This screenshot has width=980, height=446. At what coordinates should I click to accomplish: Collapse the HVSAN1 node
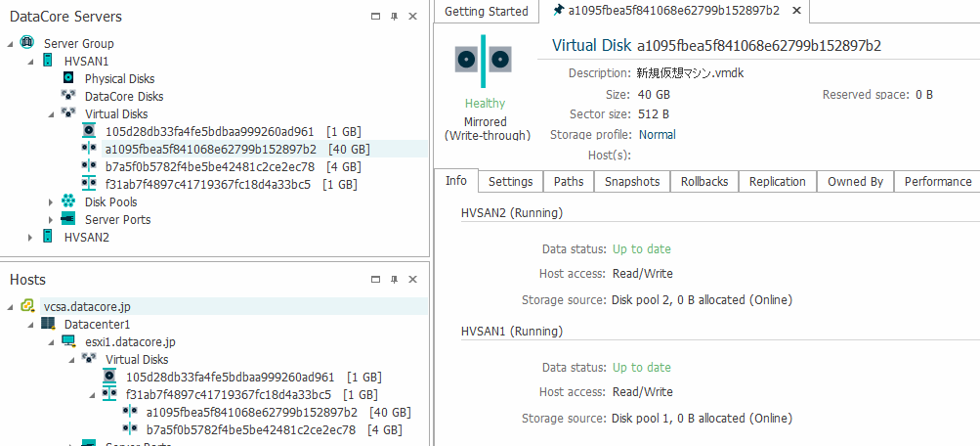(31, 62)
